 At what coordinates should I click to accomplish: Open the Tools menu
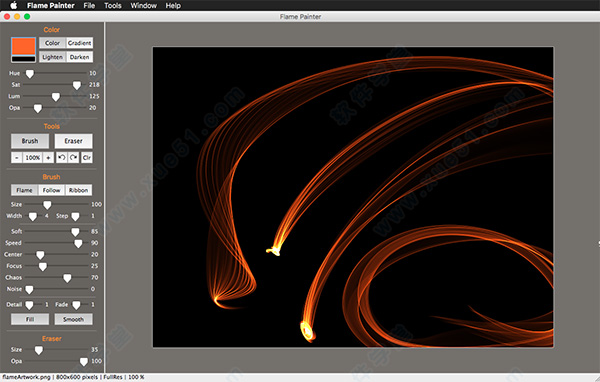coord(113,5)
